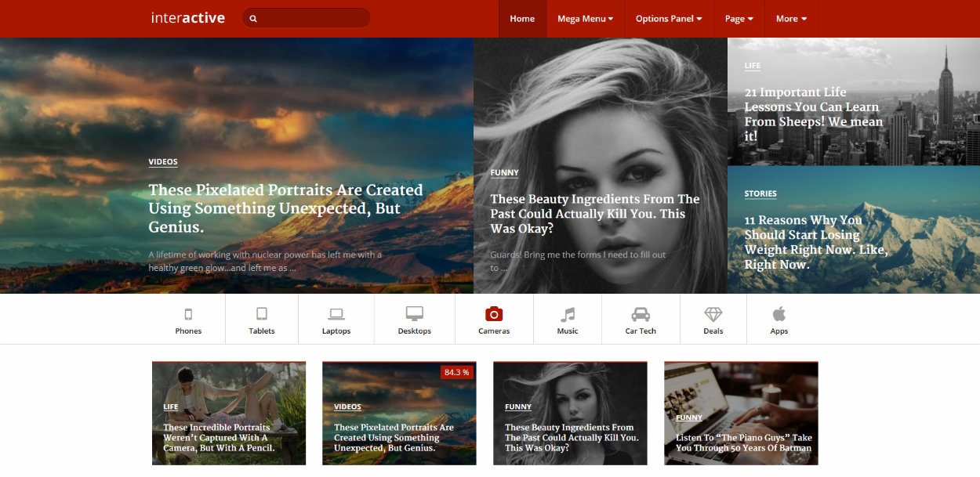The width and height of the screenshot is (980, 477).
Task: Open 'Listen To The Piano Guys' card title
Action: coord(744,443)
